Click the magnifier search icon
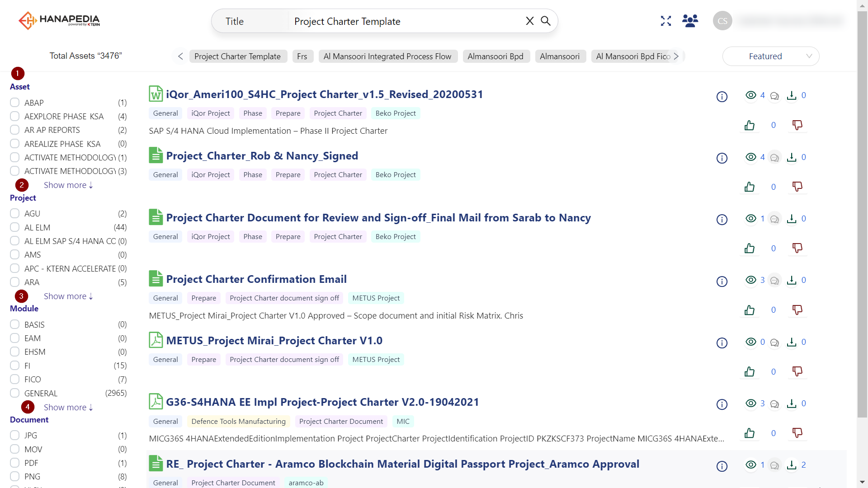Image resolution: width=868 pixels, height=488 pixels. coord(546,21)
